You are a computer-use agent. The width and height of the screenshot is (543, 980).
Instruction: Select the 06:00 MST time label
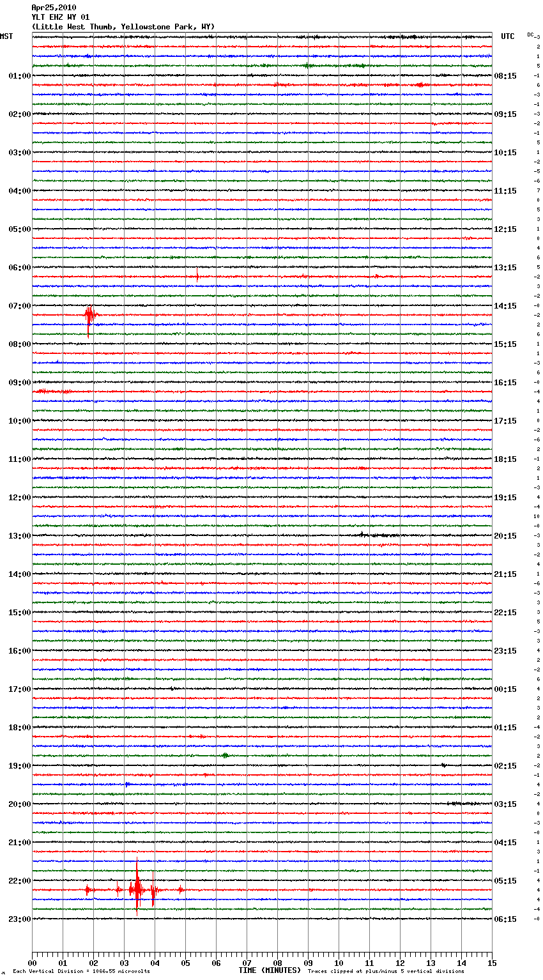click(x=20, y=268)
